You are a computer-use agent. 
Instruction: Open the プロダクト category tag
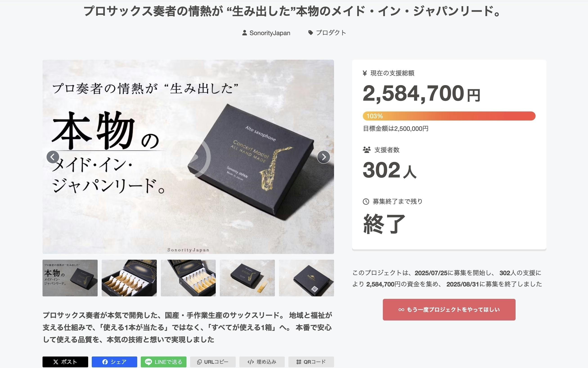(x=327, y=33)
